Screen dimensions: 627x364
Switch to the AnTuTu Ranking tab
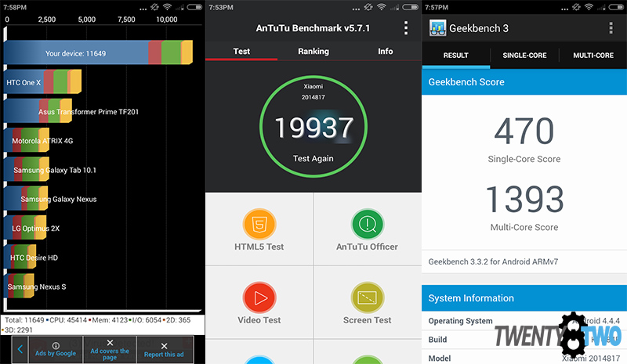pos(313,51)
